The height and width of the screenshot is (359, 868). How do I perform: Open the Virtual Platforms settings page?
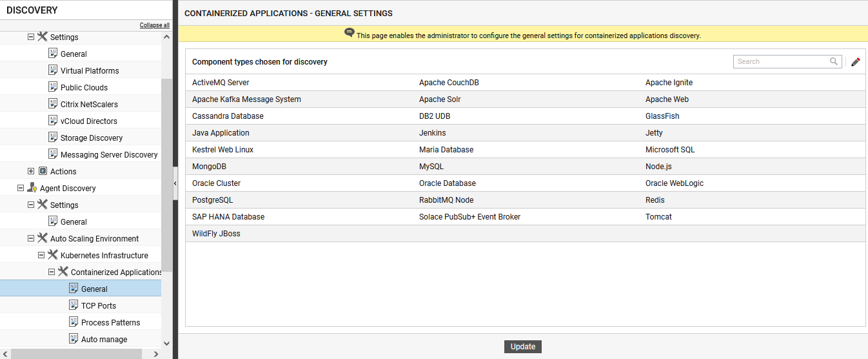pyautogui.click(x=90, y=70)
